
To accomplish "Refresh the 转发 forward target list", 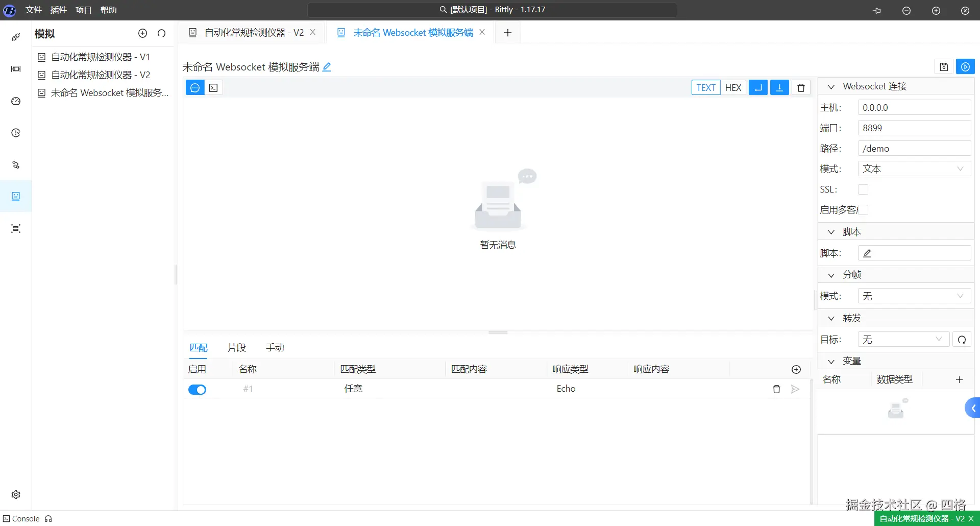I will click(x=962, y=340).
